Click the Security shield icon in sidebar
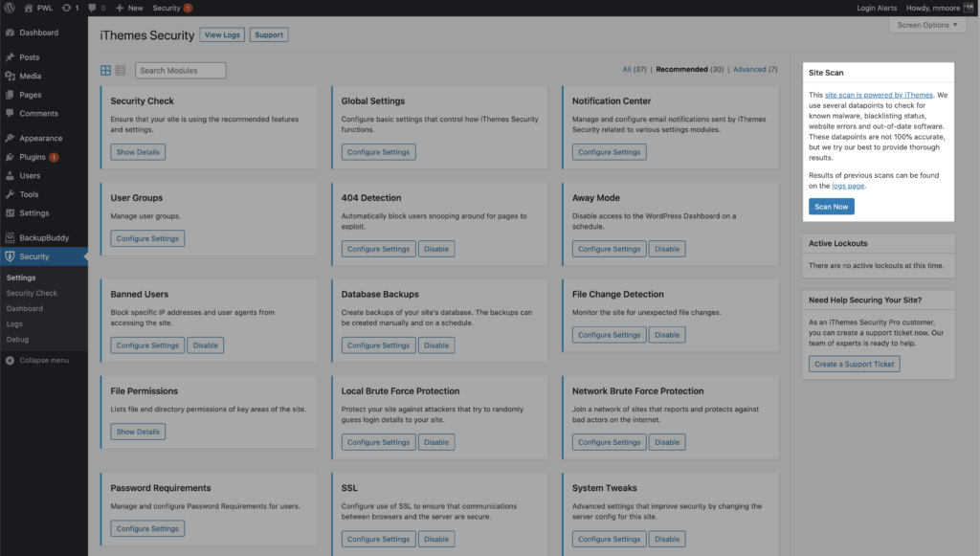This screenshot has width=980, height=556. pyautogui.click(x=10, y=256)
